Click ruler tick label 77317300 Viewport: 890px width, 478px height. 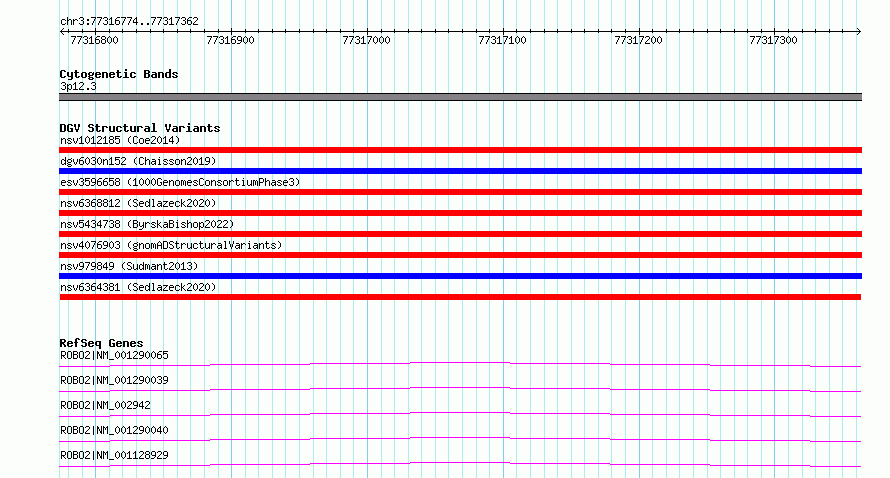(773, 40)
